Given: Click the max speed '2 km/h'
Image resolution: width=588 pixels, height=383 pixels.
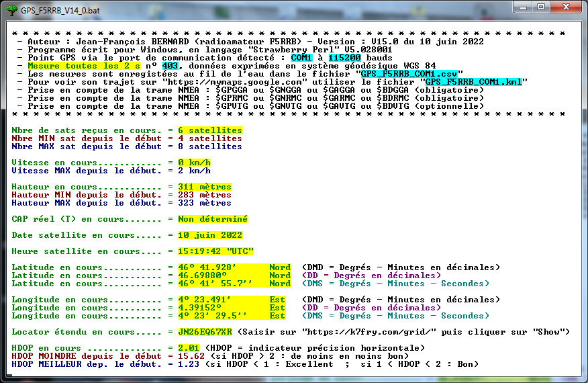Looking at the screenshot, I should pos(194,171).
